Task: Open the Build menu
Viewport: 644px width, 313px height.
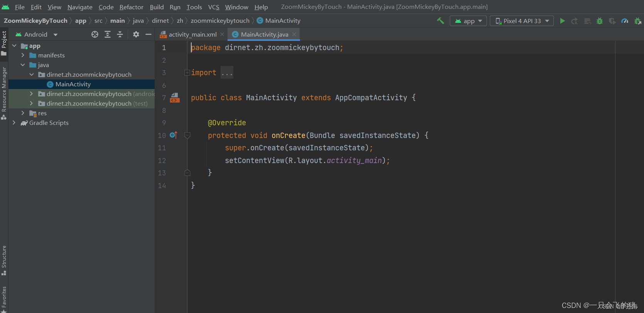Action: pos(157,7)
